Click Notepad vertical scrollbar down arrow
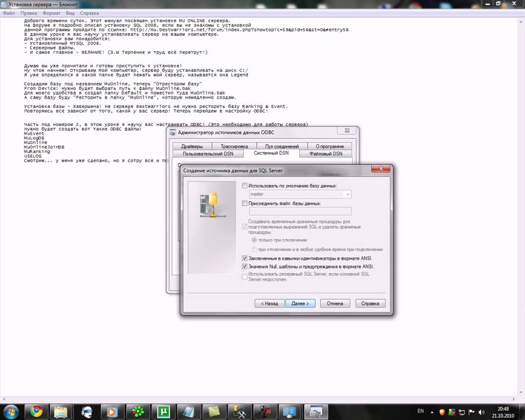This screenshot has height=420, width=525. pyautogui.click(x=521, y=393)
